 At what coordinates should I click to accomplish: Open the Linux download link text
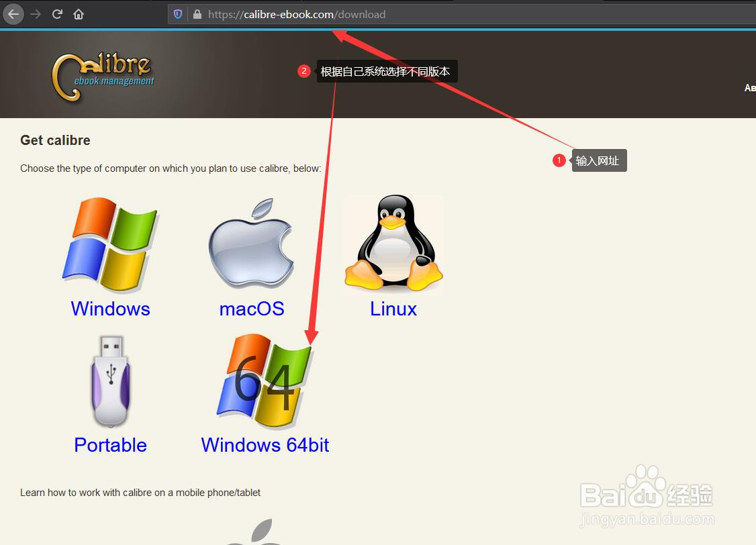click(393, 309)
